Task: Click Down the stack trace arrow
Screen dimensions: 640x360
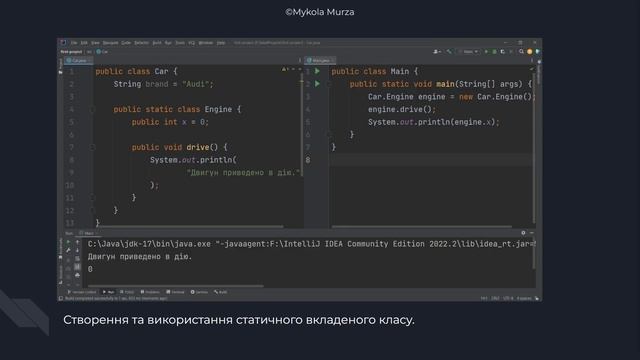Action: pos(77,251)
